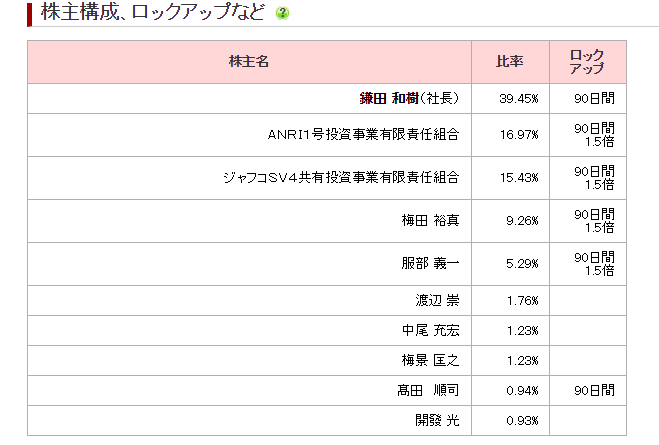
Task: Click shareholder name 梅田 裕真
Action: point(430,221)
